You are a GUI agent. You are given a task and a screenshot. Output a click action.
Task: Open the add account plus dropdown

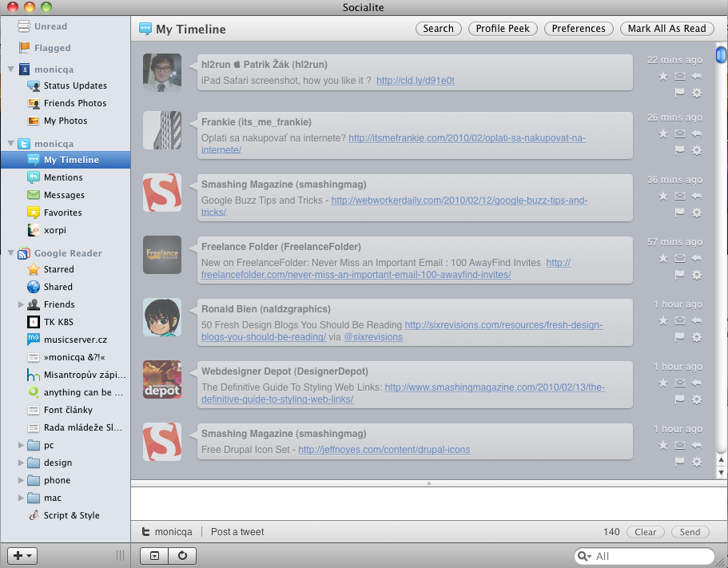[x=22, y=555]
